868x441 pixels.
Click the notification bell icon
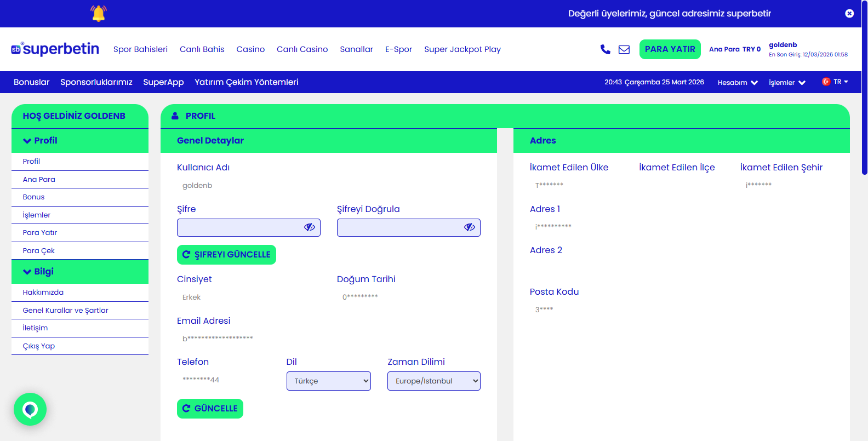tap(99, 13)
